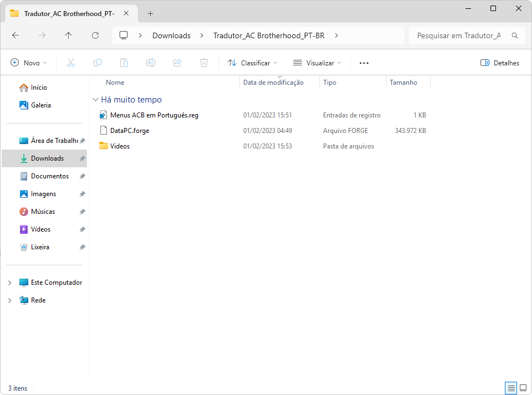This screenshot has height=395, width=532.
Task: Click the Refresh icon in navigation bar
Action: 95,35
